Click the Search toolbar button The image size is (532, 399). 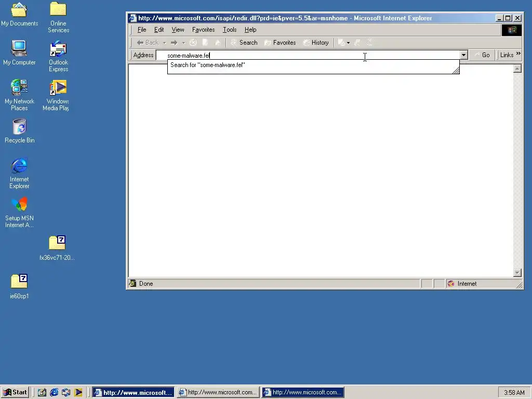244,43
